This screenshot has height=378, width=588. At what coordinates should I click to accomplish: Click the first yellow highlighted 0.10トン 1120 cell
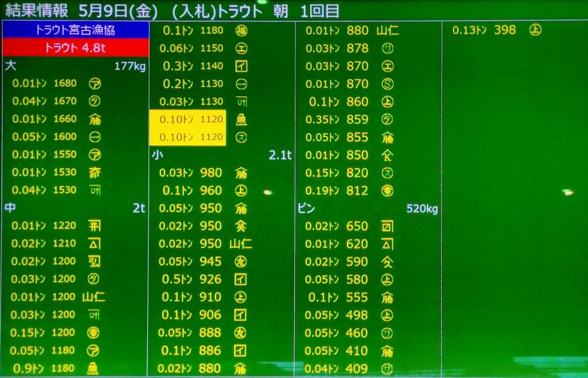(187, 119)
